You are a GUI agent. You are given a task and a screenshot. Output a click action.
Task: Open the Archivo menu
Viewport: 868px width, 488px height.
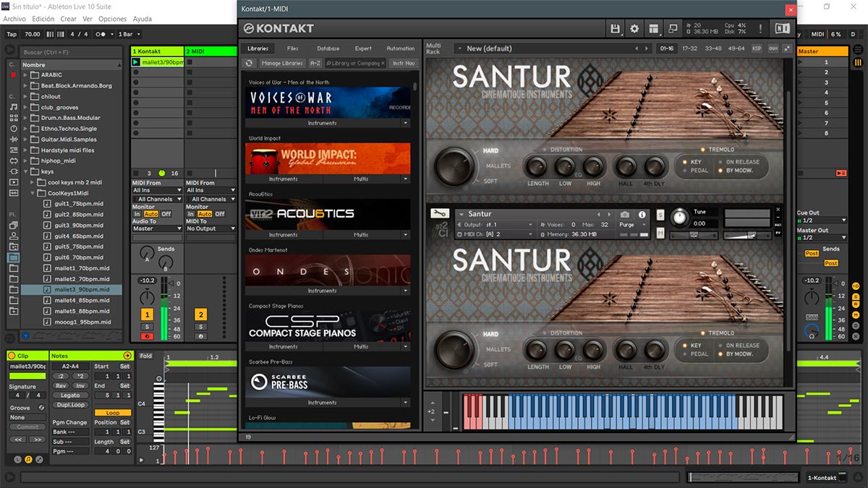click(14, 19)
